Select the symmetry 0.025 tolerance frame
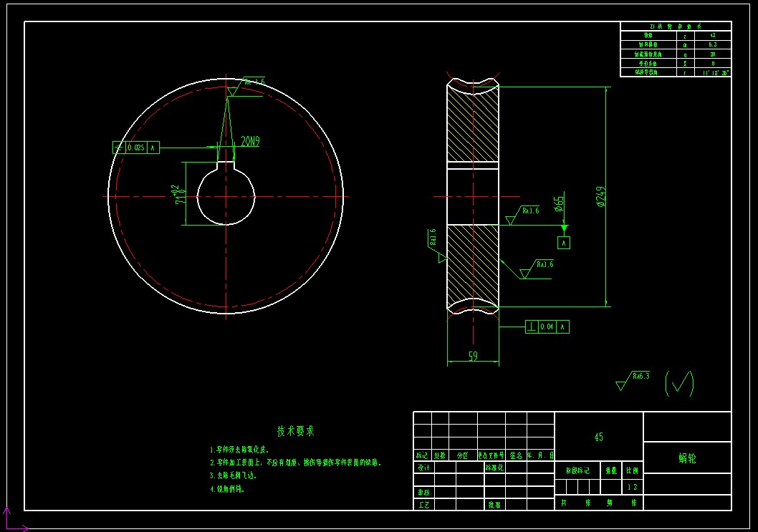 tap(136, 147)
